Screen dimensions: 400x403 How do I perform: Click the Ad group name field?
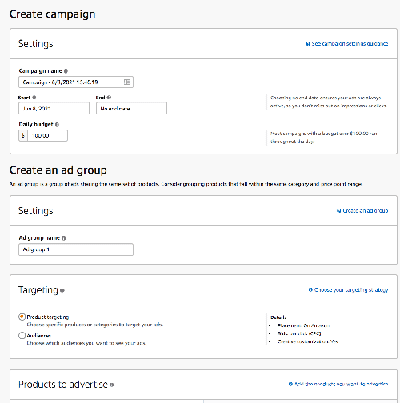(76, 250)
